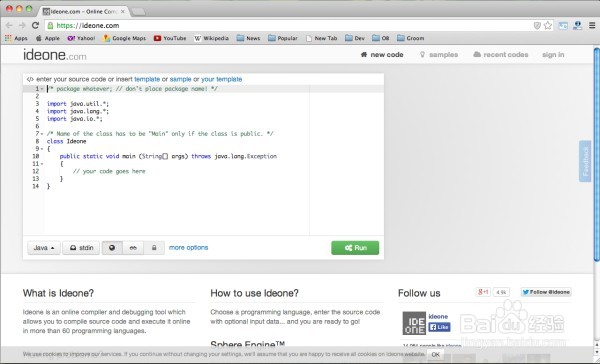Viewport: 600px width, 364px height.
Task: Go forward with the browser forward arrow
Action: [x=22, y=25]
